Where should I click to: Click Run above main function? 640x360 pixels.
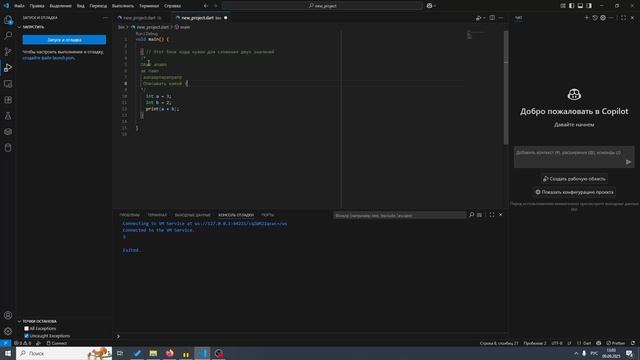pos(139,33)
